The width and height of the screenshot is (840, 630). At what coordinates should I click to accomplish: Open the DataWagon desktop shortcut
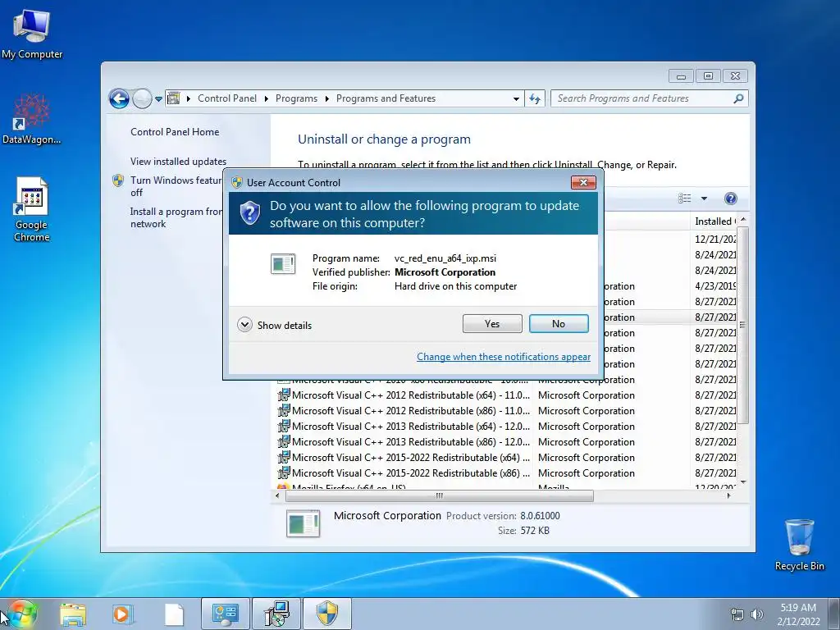click(x=32, y=119)
